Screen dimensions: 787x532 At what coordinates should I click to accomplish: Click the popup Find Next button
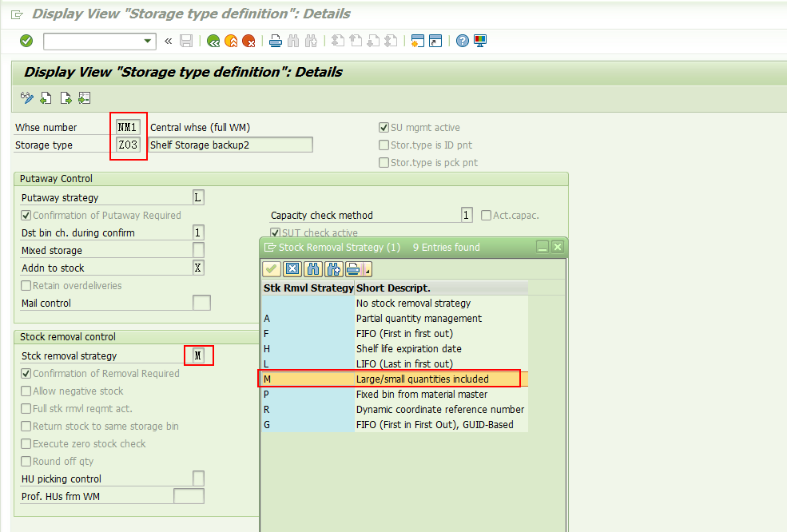pyautogui.click(x=333, y=269)
